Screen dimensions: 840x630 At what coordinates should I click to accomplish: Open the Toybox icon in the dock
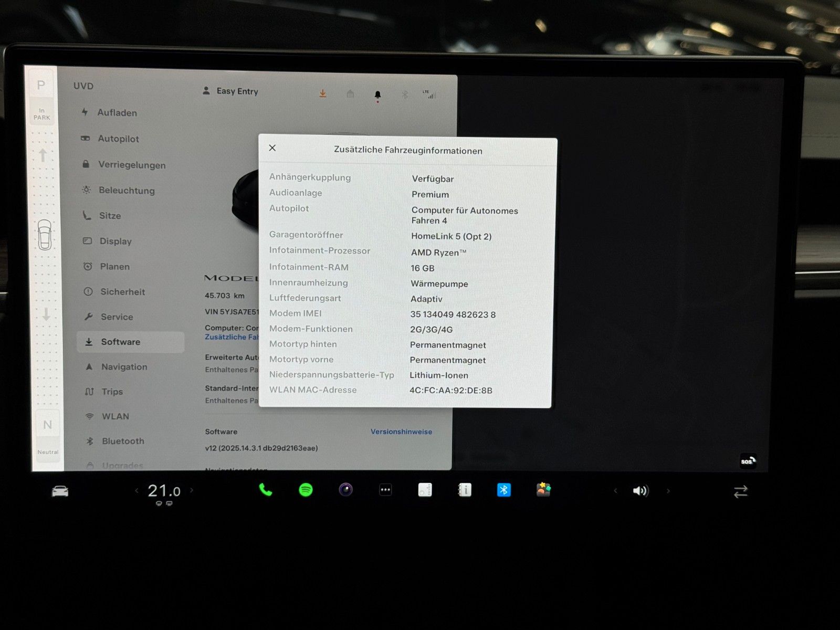tap(543, 490)
